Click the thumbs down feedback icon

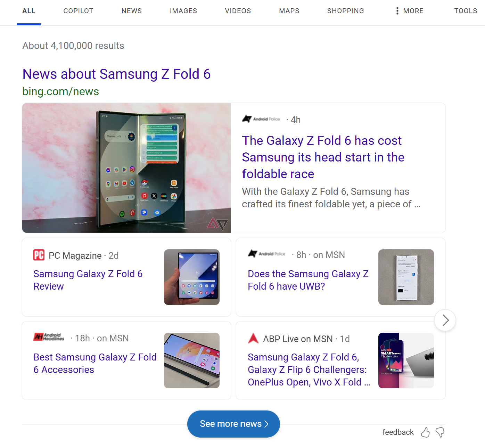pyautogui.click(x=440, y=432)
